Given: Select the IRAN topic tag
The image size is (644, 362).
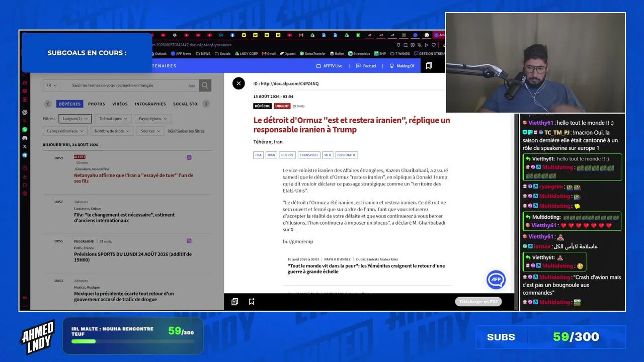Looking at the screenshot, I should (x=272, y=155).
